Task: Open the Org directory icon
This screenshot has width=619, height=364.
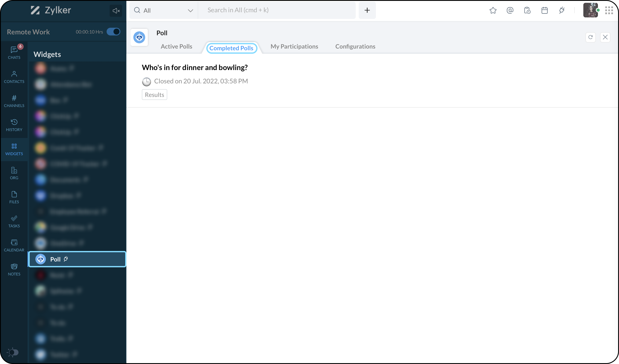Action: coord(14,173)
